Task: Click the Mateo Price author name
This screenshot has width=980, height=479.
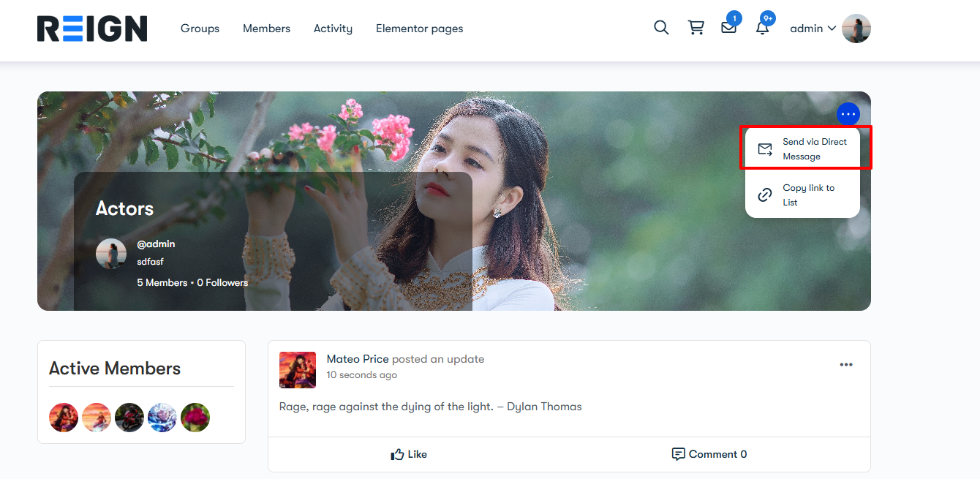Action: click(358, 359)
